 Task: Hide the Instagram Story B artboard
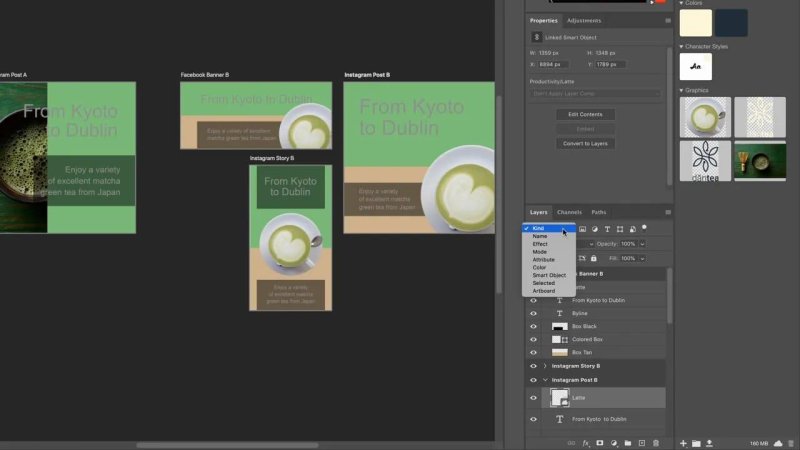click(x=533, y=366)
